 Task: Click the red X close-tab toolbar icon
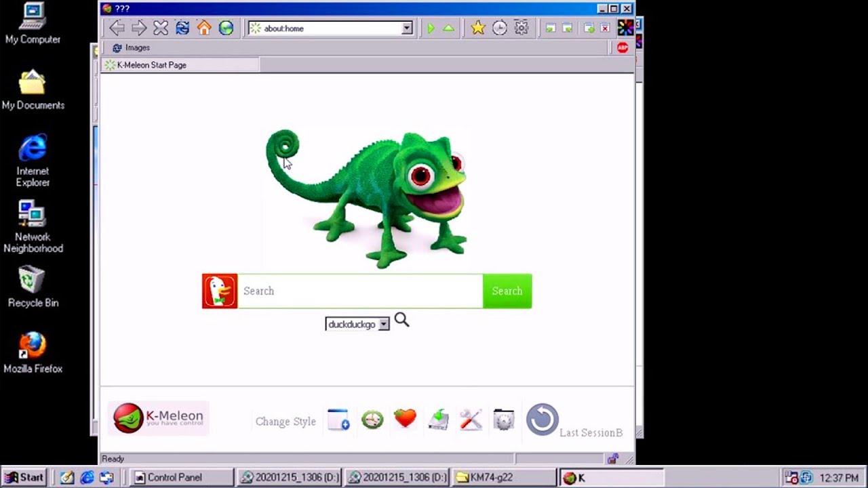coord(605,28)
